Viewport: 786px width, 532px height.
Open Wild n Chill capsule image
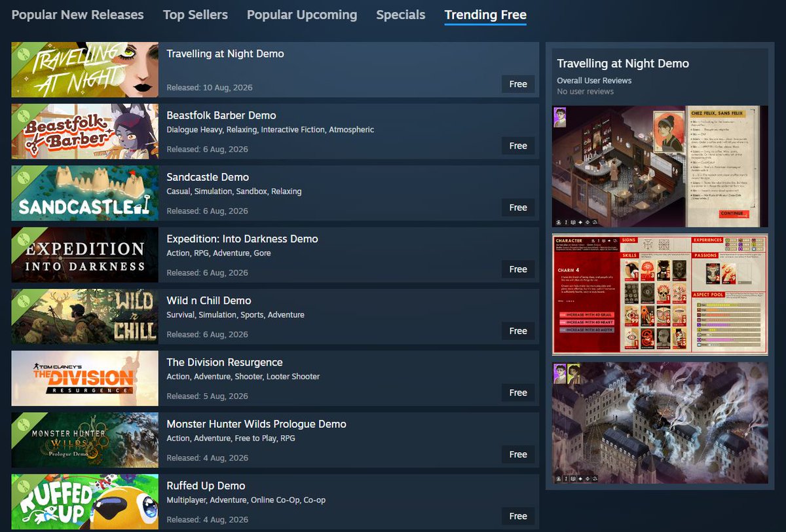(85, 316)
